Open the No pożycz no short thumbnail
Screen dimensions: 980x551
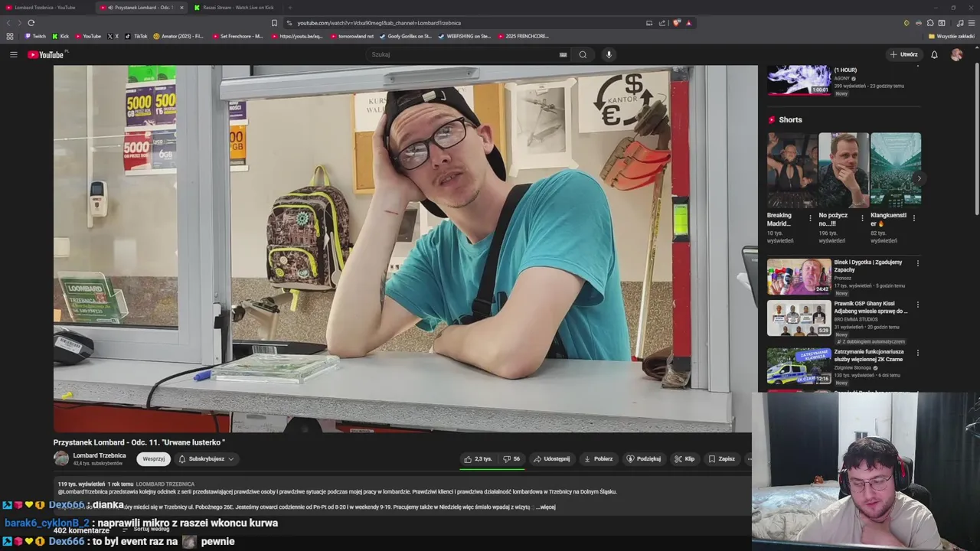(844, 170)
